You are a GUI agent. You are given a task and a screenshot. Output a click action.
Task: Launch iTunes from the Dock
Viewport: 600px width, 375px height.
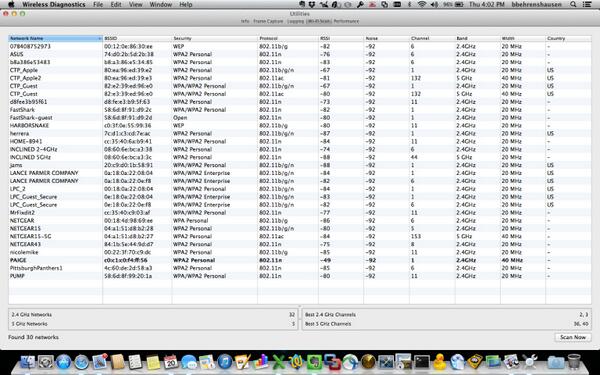[x=225, y=362]
